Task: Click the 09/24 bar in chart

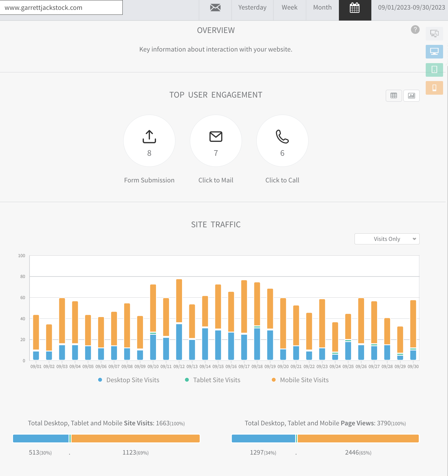Action: point(335,341)
